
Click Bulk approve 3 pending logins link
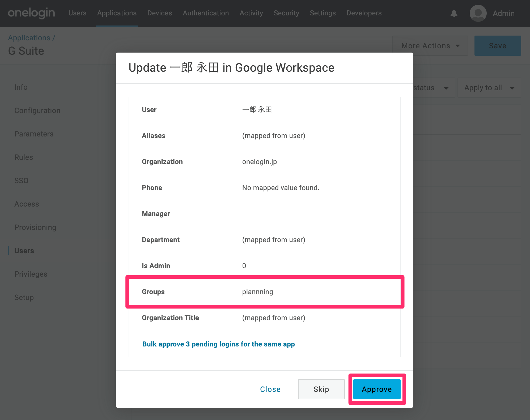click(219, 344)
